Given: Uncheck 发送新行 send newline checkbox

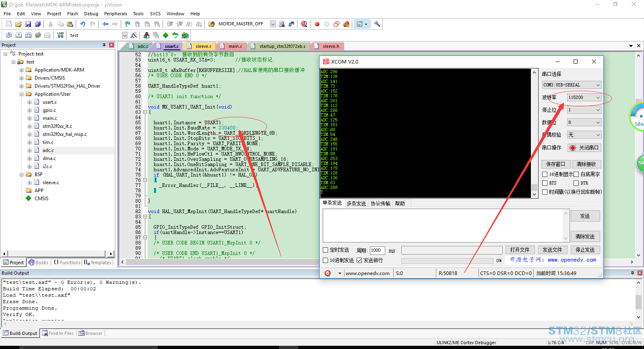Looking at the screenshot, I should click(359, 260).
